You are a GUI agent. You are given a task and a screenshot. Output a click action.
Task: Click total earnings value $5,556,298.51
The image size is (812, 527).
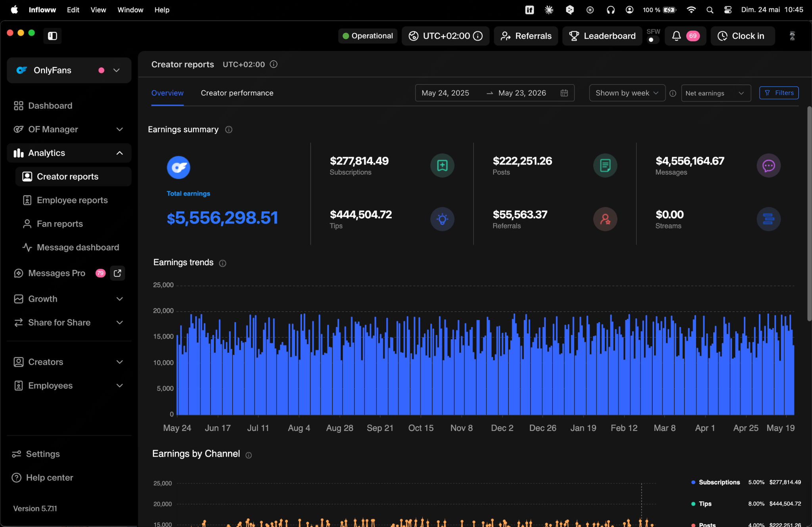[x=222, y=218]
